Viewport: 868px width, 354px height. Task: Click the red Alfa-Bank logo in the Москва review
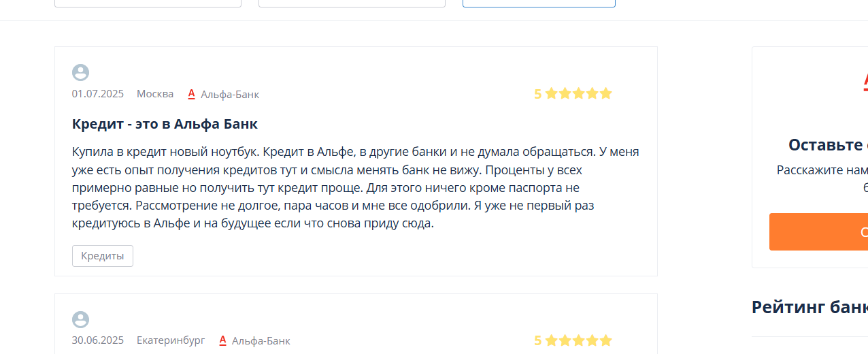tap(191, 94)
